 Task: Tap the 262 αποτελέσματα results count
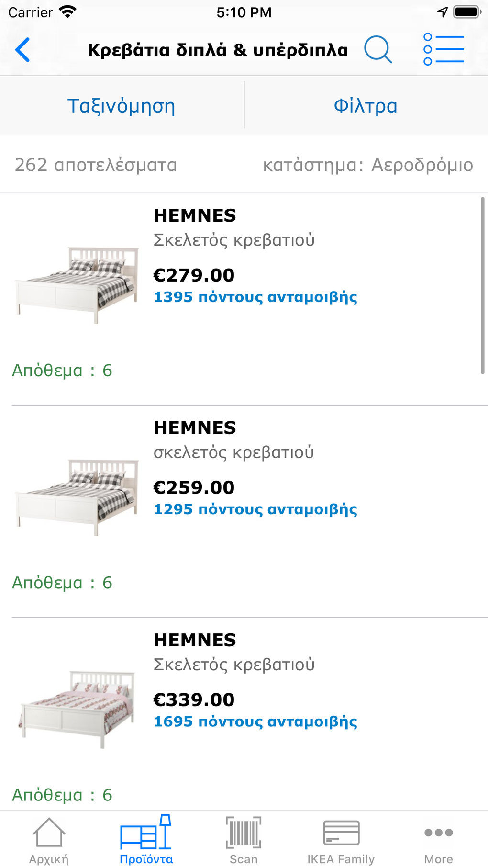(x=96, y=165)
